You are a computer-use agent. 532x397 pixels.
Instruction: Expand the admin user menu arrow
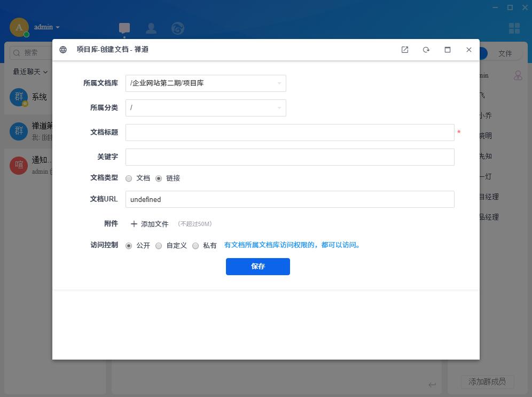(x=58, y=27)
